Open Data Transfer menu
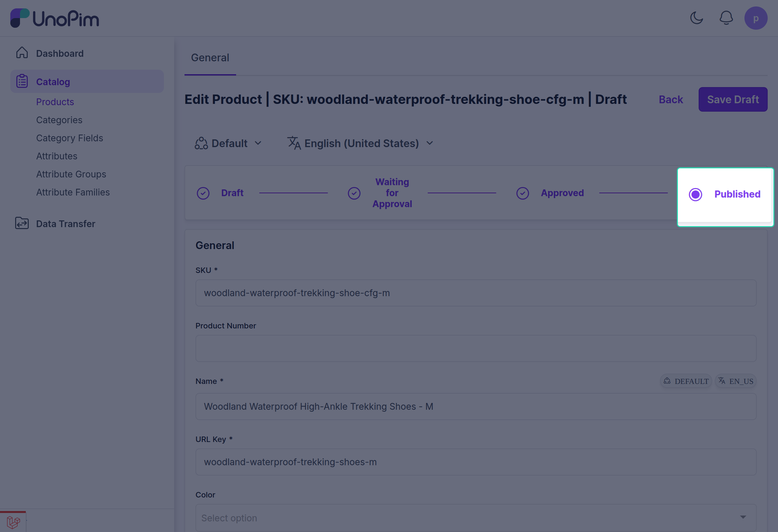Image resolution: width=778 pixels, height=532 pixels. [x=65, y=224]
